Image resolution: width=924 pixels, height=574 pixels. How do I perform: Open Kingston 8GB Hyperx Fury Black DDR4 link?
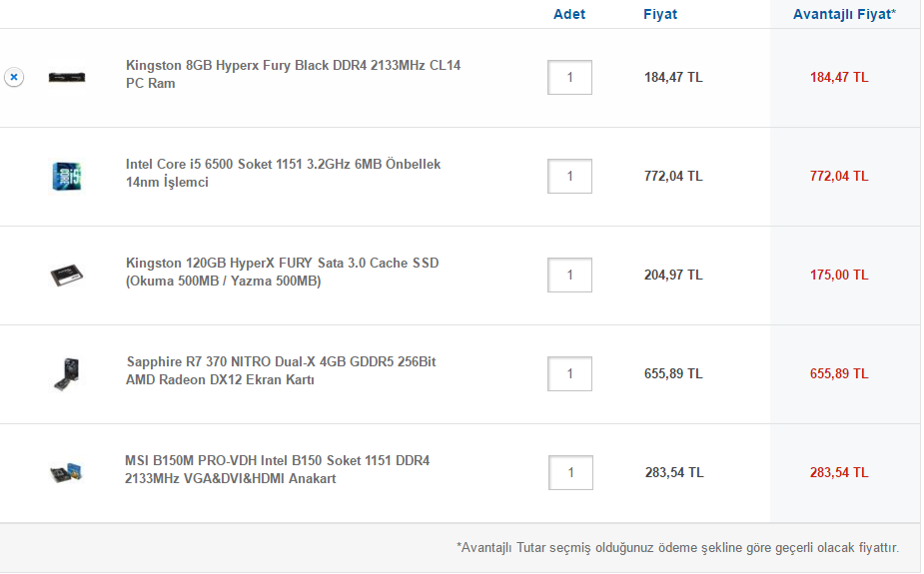[293, 74]
